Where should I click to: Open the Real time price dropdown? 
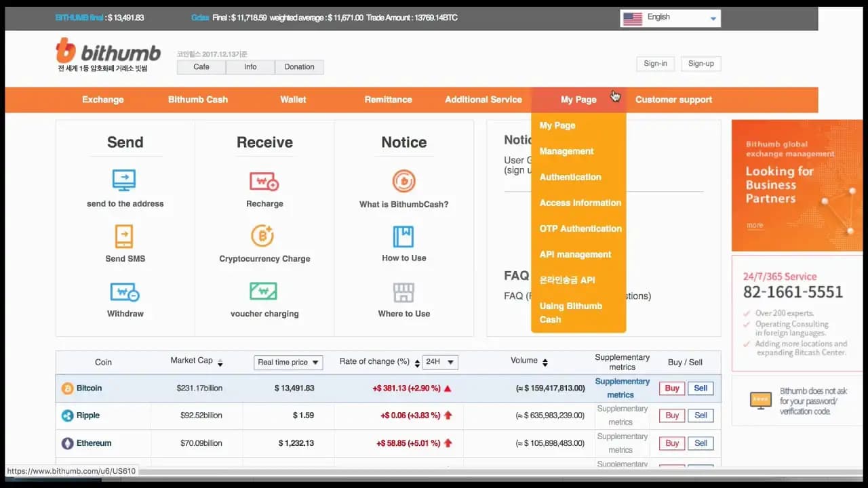(x=288, y=363)
